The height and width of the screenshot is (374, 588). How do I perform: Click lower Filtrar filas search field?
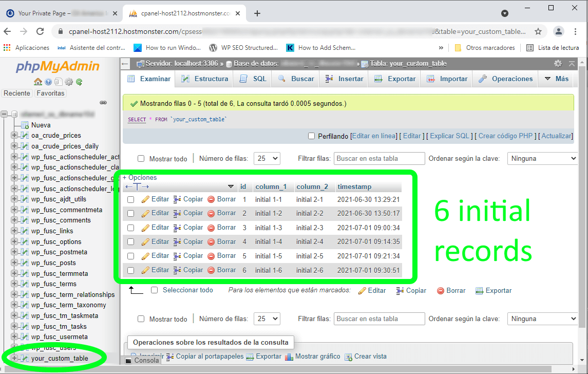[379, 319]
